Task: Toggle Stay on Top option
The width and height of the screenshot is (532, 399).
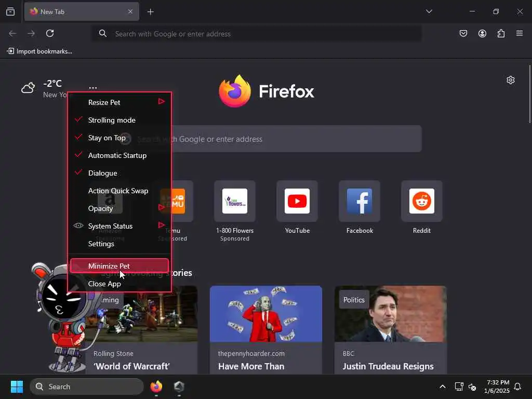Action: [119, 137]
